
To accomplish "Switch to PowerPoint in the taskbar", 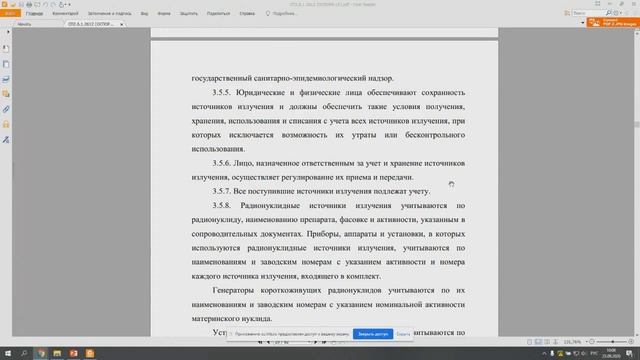I will tap(73, 353).
